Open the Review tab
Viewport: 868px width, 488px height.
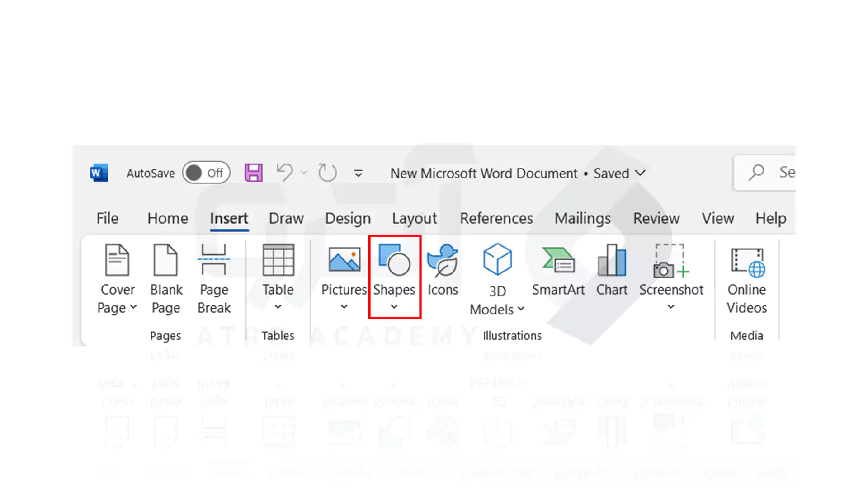coord(656,219)
